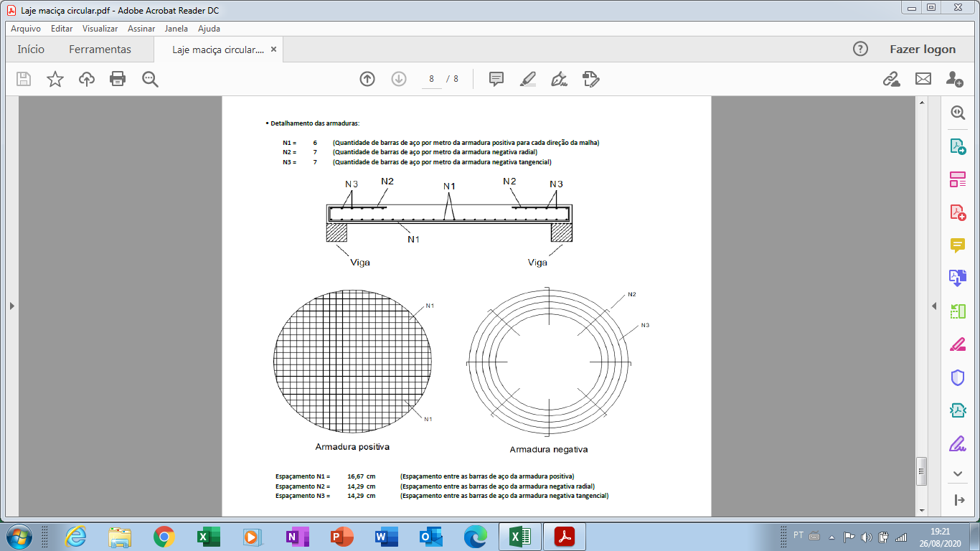Open the pink Redact tool sidebar icon

(958, 344)
